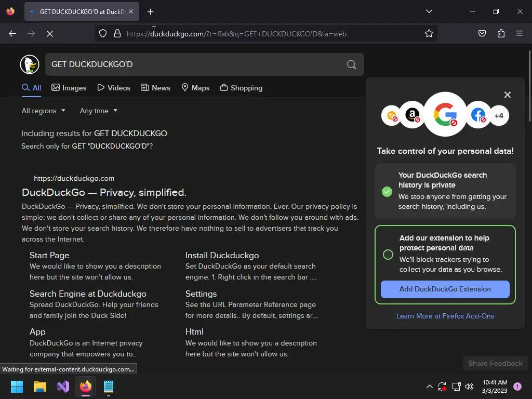Screen dimensions: 532x399
Task: Open DuckDuckGo — Privacy, simplified. result
Action: (104, 192)
